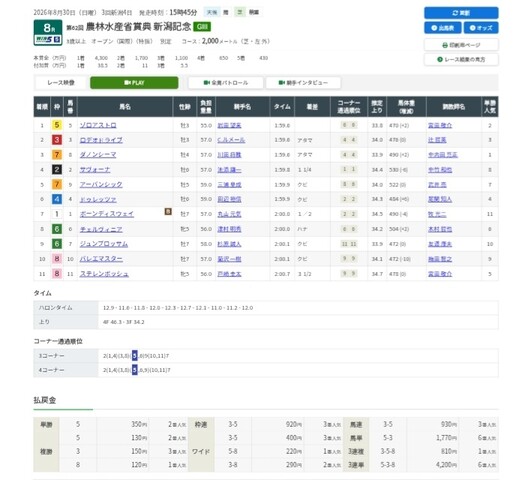Open jockey link 戸崎圭太
The height and width of the screenshot is (480, 532).
pos(229,274)
